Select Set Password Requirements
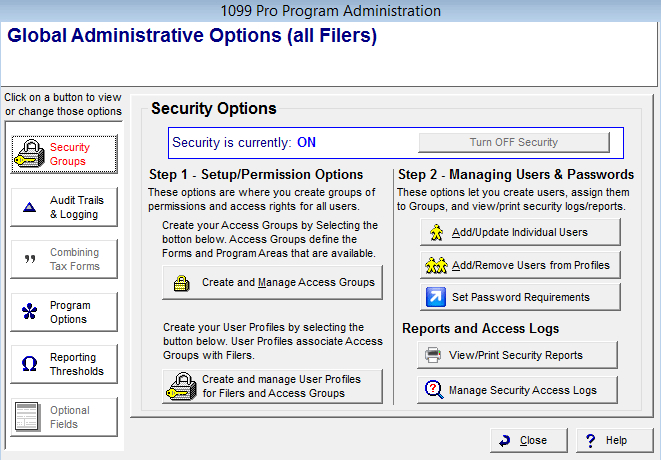The width and height of the screenshot is (661, 460). click(x=520, y=298)
